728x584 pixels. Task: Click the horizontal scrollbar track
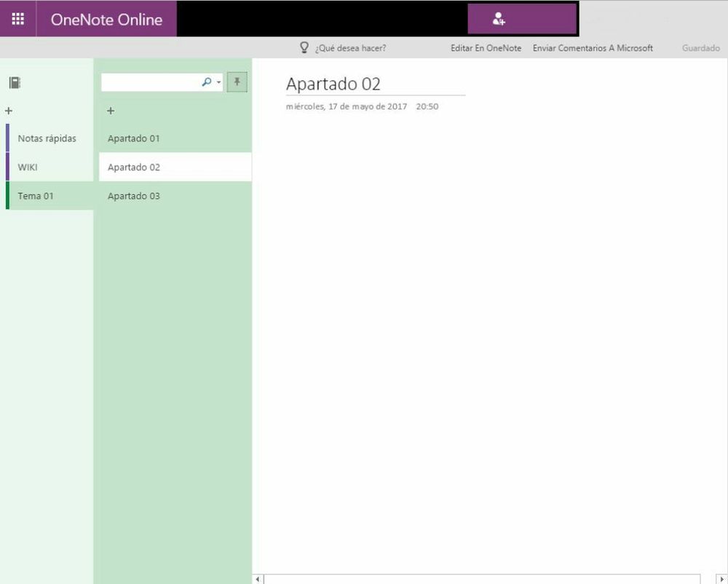pyautogui.click(x=482, y=579)
